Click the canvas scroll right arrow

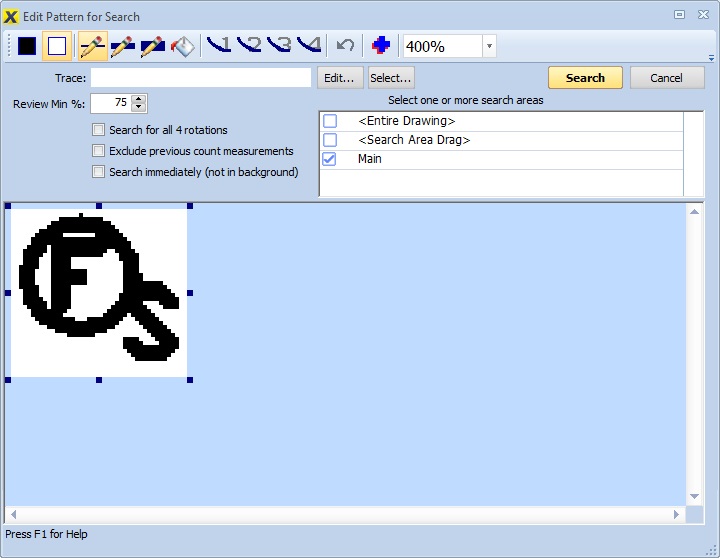coord(676,514)
